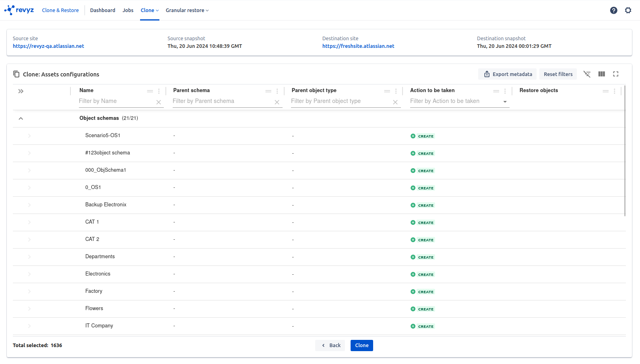The width and height of the screenshot is (640, 364).
Task: Open Parent object type column actions menu
Action: (x=396, y=91)
